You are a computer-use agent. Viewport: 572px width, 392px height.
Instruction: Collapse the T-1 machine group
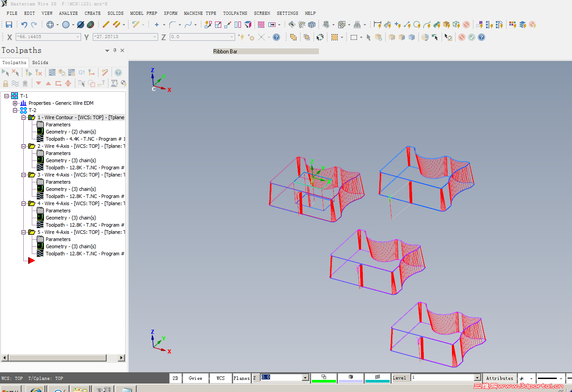click(7, 96)
